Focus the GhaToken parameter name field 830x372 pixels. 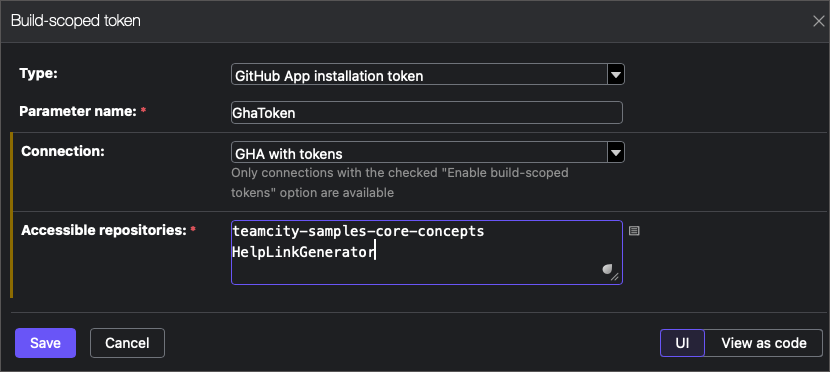[427, 113]
